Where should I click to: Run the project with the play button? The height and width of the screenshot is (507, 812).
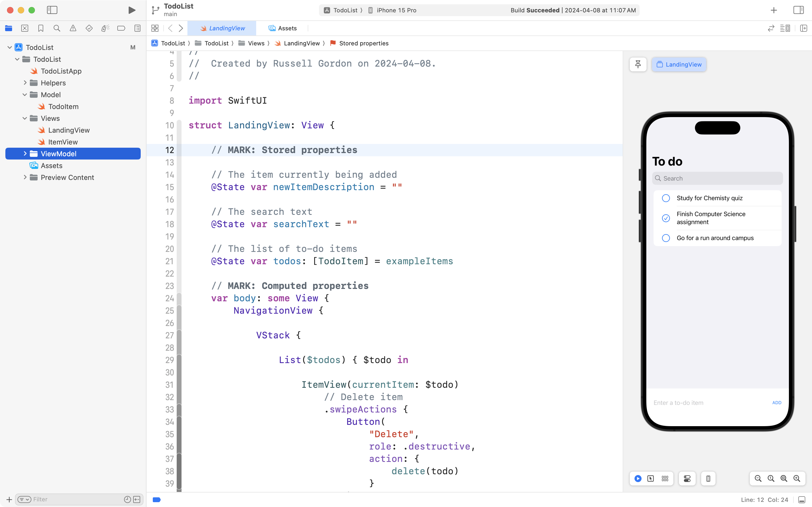pyautogui.click(x=132, y=10)
